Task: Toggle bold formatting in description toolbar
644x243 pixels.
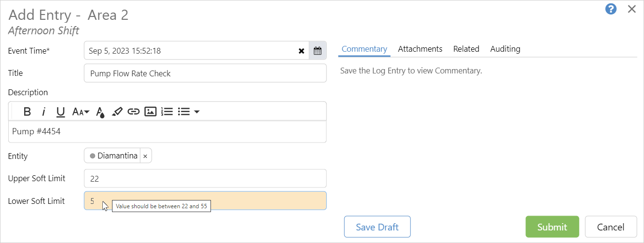Action: pos(28,112)
